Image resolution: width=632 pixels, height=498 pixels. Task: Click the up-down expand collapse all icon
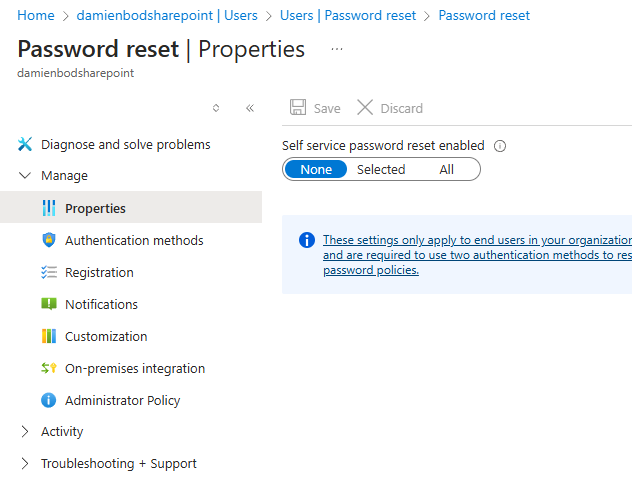tap(216, 108)
